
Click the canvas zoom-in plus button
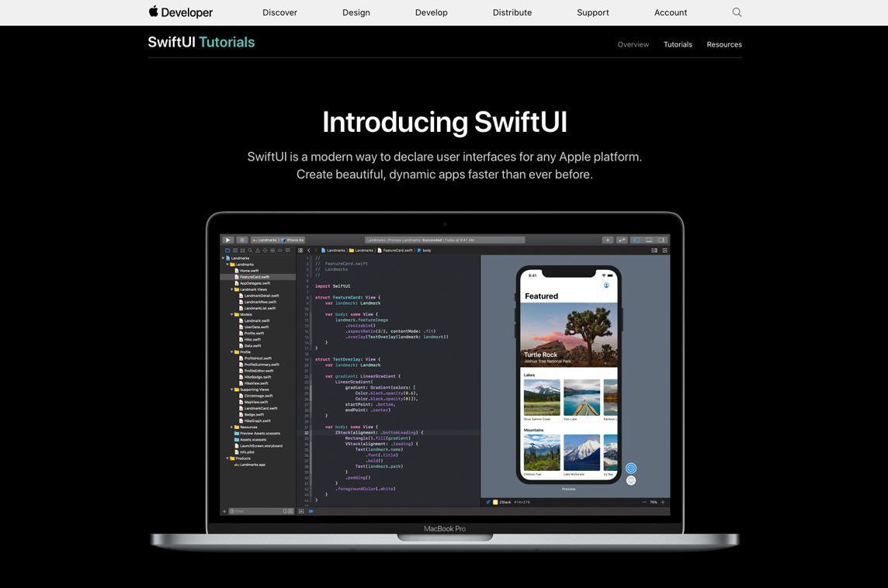click(x=663, y=502)
